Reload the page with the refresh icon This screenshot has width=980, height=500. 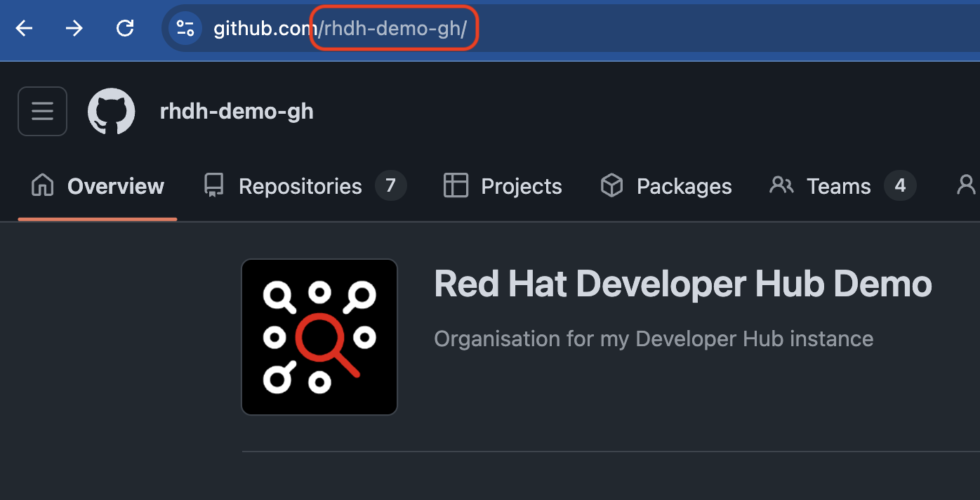click(125, 28)
